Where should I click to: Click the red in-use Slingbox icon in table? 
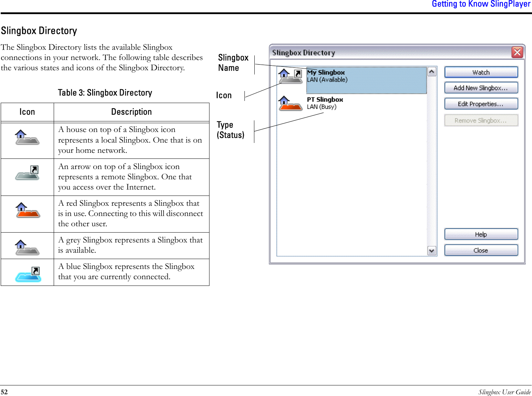28,210
